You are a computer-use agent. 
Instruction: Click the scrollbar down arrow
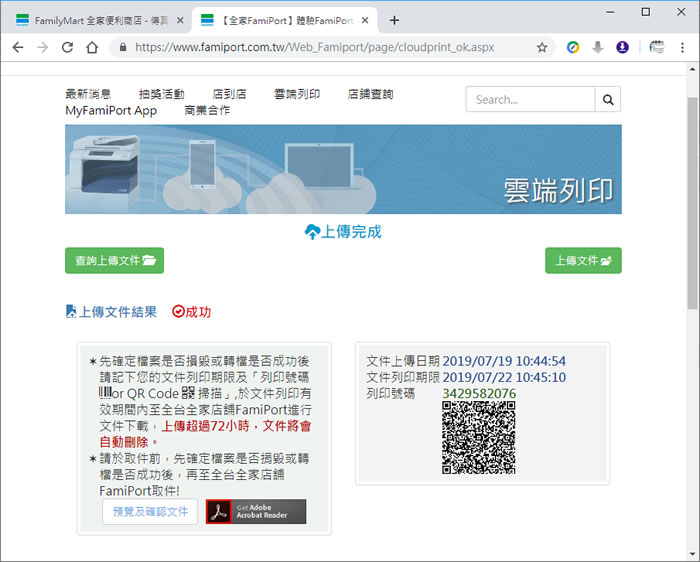pos(692,555)
